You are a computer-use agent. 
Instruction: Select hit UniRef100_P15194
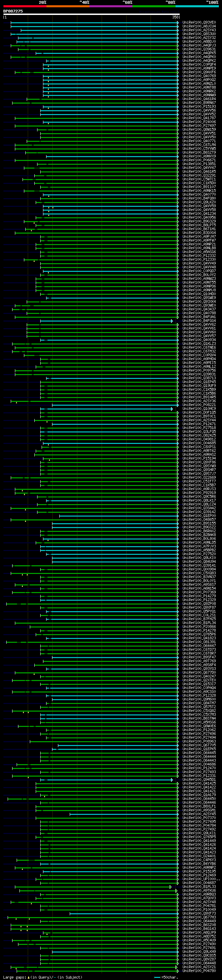click(x=199, y=459)
